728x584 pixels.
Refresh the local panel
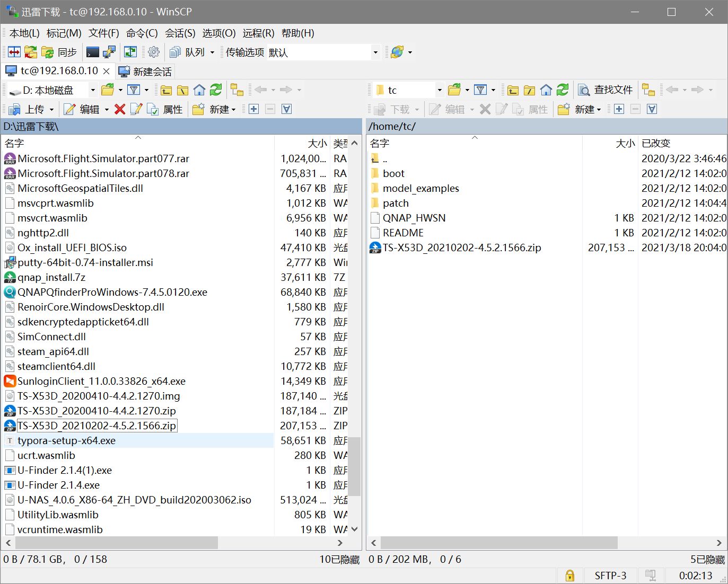pyautogui.click(x=216, y=90)
